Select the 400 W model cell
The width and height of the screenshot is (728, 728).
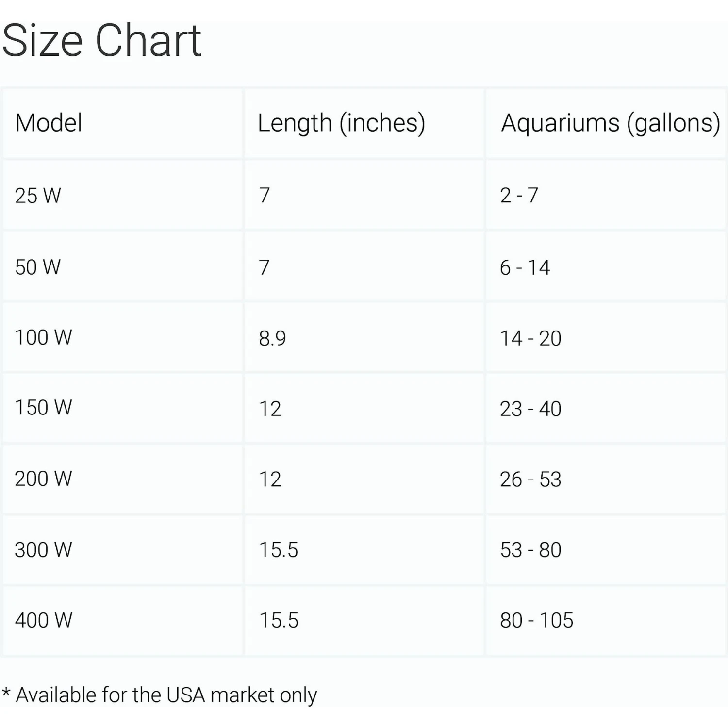(x=43, y=620)
